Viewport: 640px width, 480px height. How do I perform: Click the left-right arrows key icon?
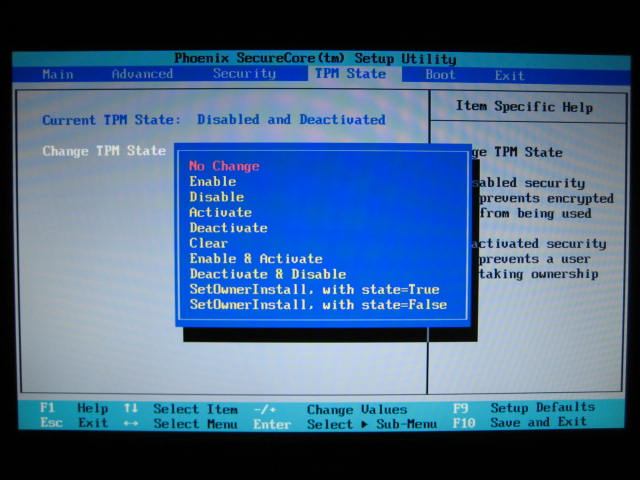click(x=131, y=424)
